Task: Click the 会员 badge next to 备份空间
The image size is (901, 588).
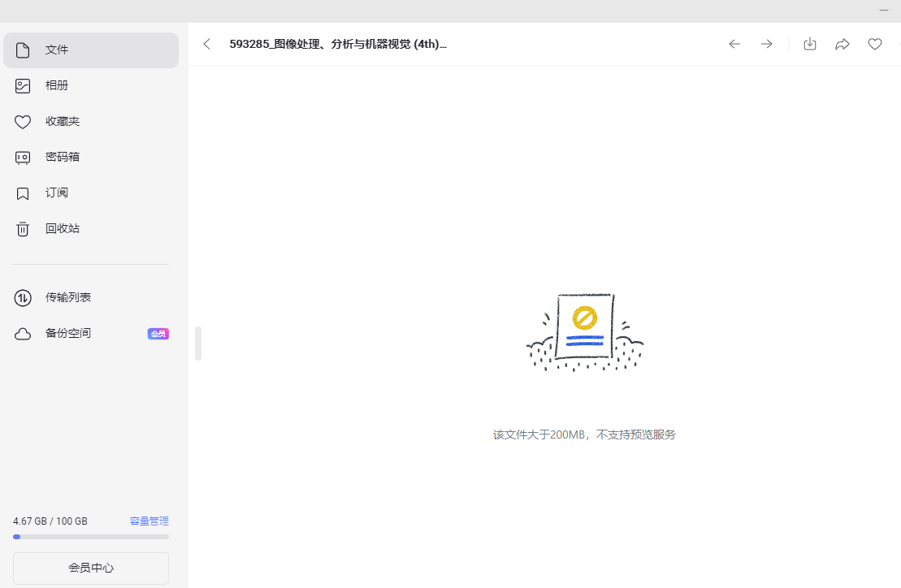Action: 158,334
